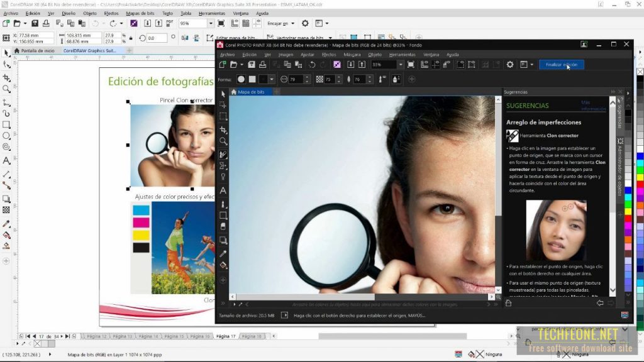Open PHOTO-PAINT zoom level dropdown at 33%

401,65
